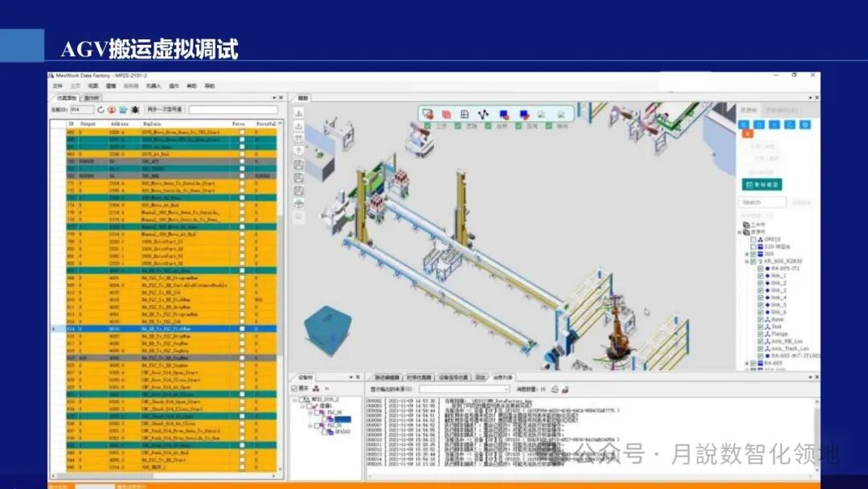
Task: Close the device tree panel
Action: [358, 377]
